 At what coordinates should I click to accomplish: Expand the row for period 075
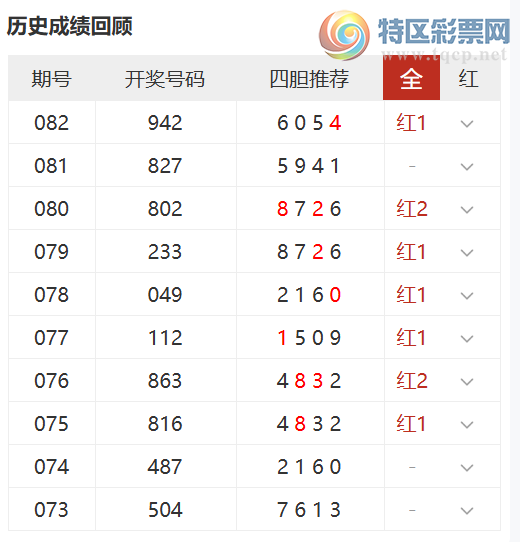(x=467, y=424)
